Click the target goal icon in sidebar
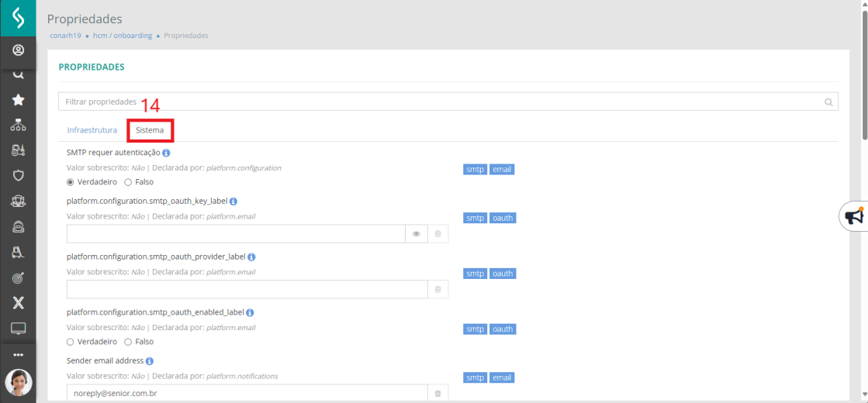Image resolution: width=868 pixels, height=403 pixels. click(19, 278)
